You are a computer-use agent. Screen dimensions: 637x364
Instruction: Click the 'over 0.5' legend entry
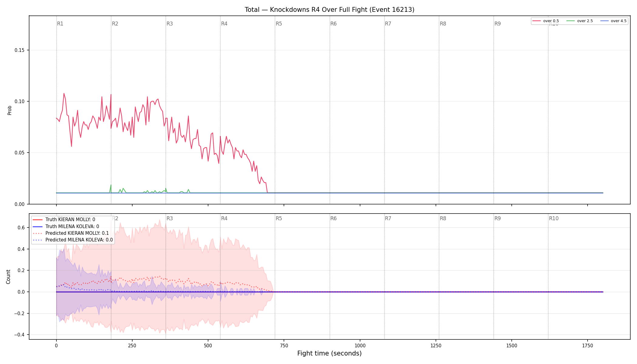545,21
